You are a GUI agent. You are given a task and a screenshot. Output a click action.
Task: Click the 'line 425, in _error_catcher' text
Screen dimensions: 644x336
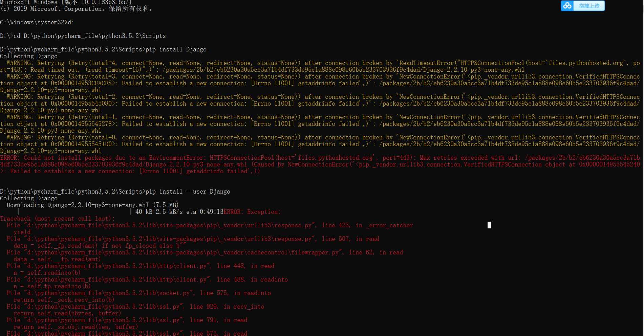(x=367, y=225)
